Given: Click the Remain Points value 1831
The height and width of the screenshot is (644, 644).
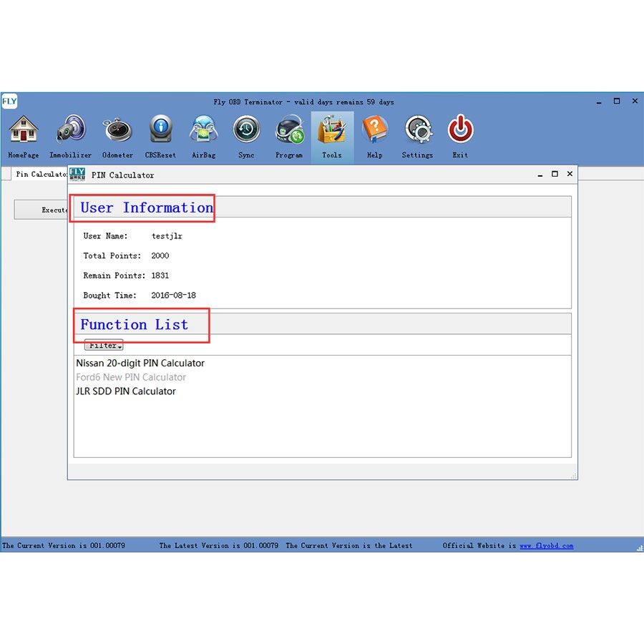Looking at the screenshot, I should pyautogui.click(x=160, y=275).
